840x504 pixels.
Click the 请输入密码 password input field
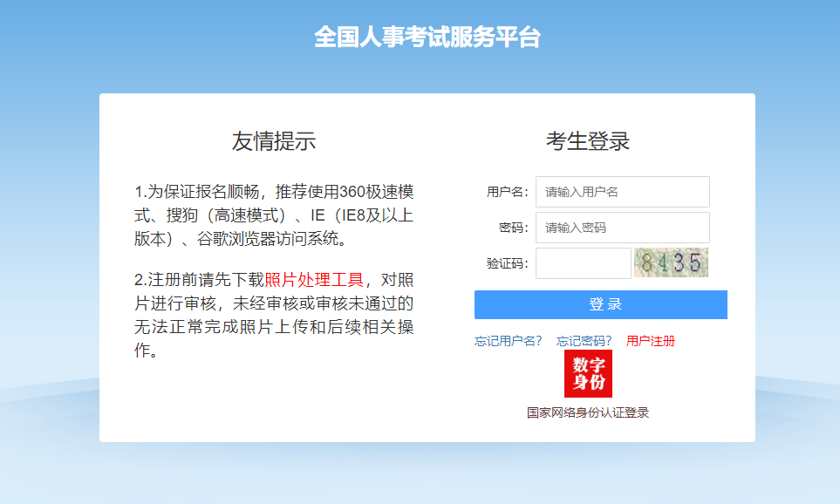click(622, 228)
